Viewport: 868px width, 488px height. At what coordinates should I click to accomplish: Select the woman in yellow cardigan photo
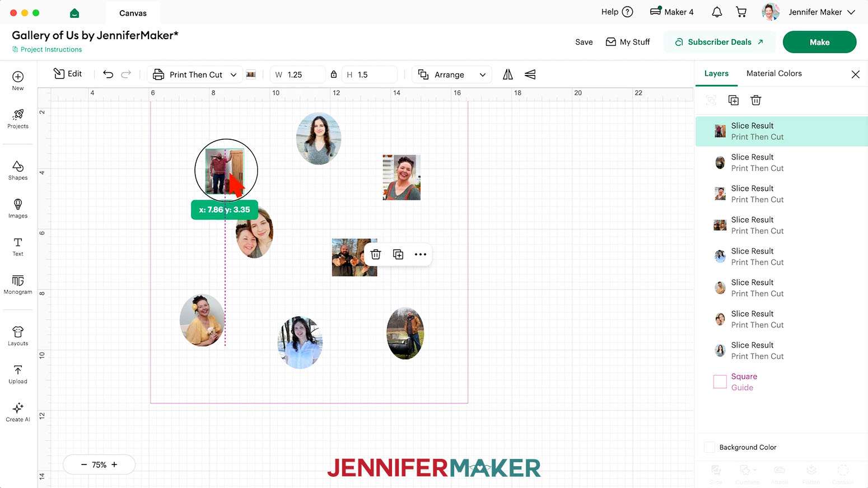coord(203,320)
